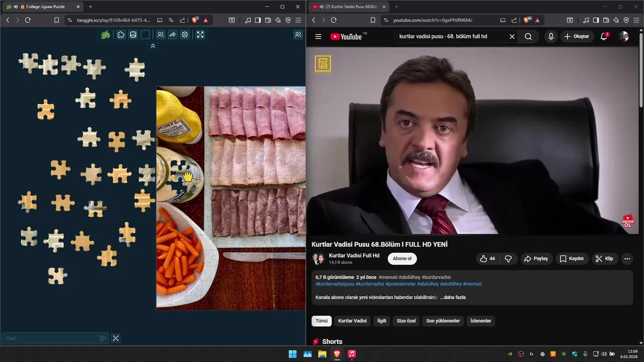
Task: Select the İzlenenler filter chip
Action: point(480,321)
